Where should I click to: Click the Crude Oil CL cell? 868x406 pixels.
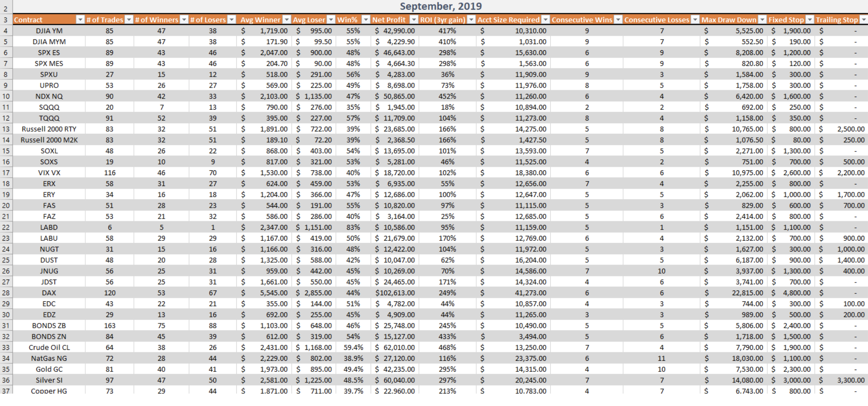pos(49,347)
